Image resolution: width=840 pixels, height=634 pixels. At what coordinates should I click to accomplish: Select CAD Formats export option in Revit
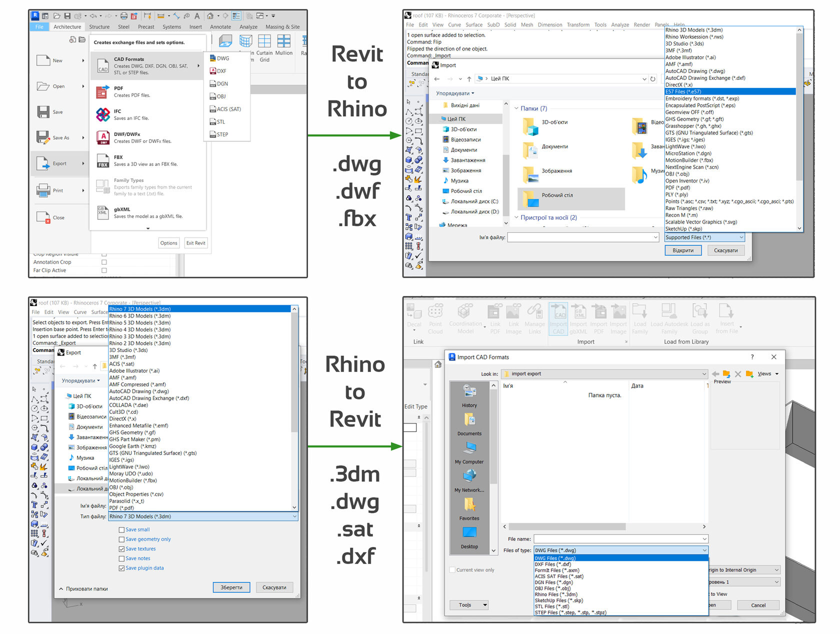point(147,65)
